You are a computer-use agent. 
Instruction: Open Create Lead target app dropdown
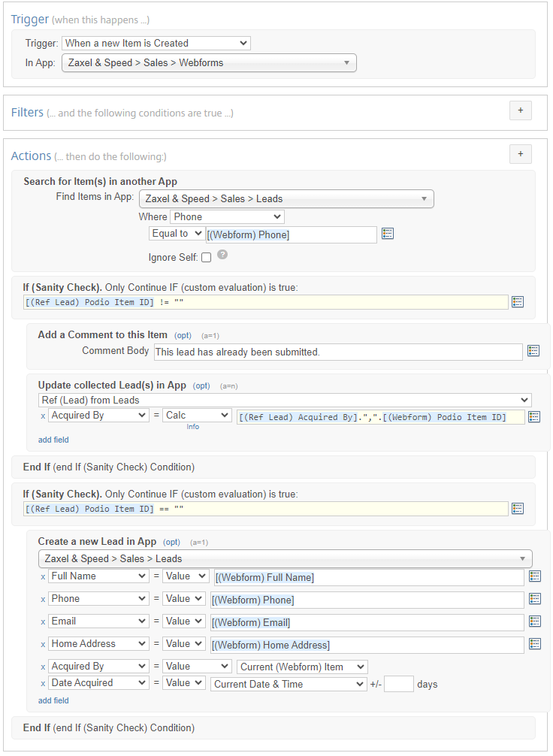[286, 558]
